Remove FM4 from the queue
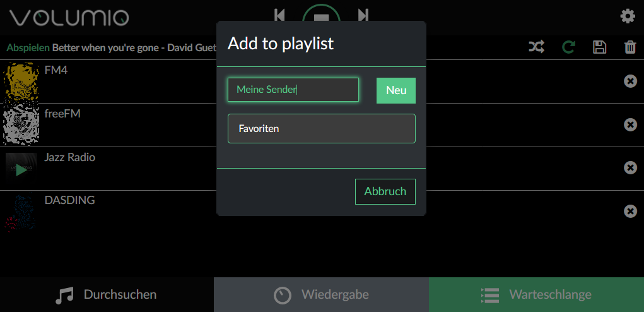This screenshot has width=644, height=312. click(x=630, y=81)
